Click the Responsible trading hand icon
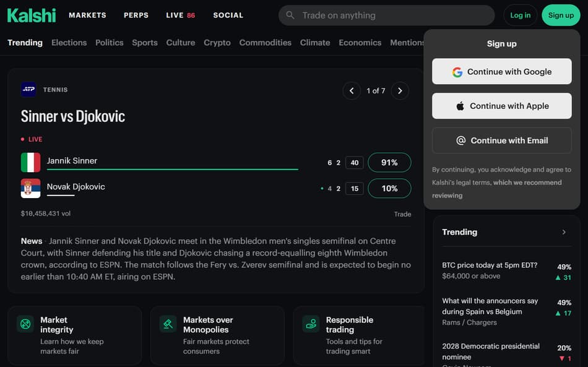 pos(311,324)
